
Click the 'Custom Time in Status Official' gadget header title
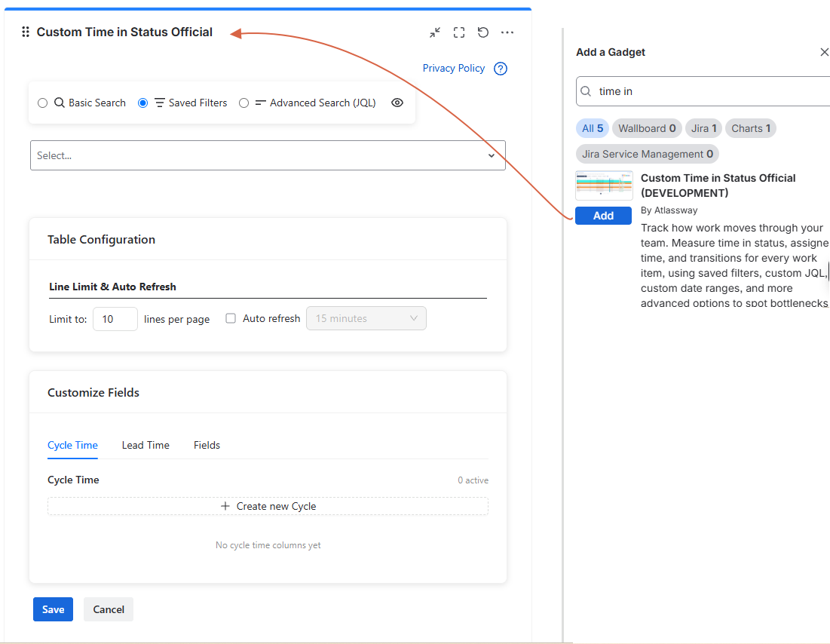[x=124, y=32]
